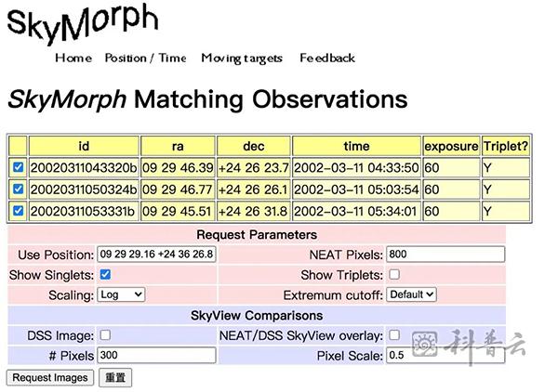Click the ra column header
This screenshot has width=558, height=392.
click(178, 146)
